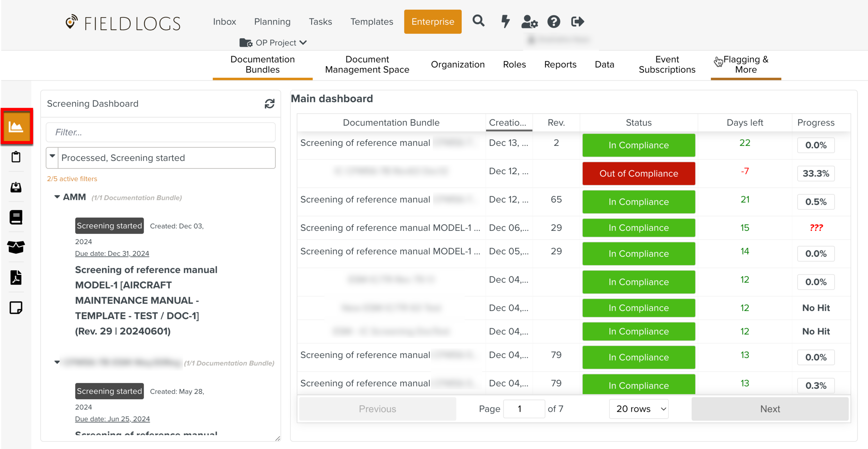Switch to the Document Management Space tab
The width and height of the screenshot is (868, 449).
coord(367,64)
